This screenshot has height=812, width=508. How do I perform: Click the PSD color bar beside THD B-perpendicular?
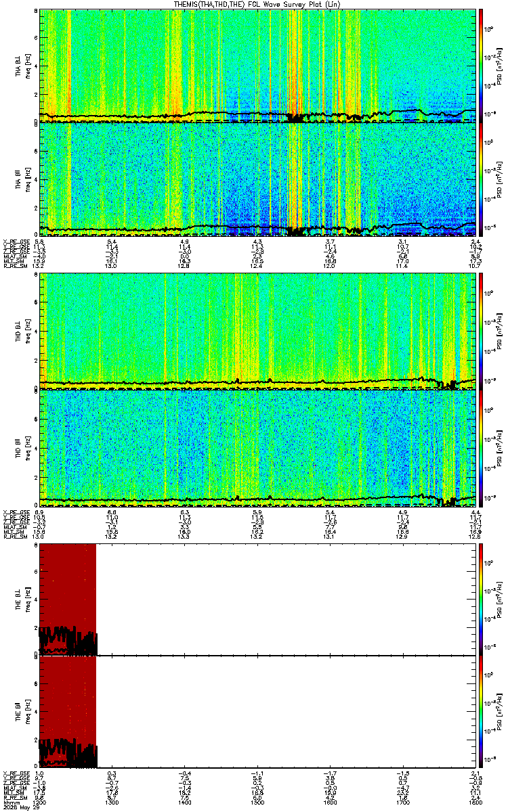(x=482, y=332)
